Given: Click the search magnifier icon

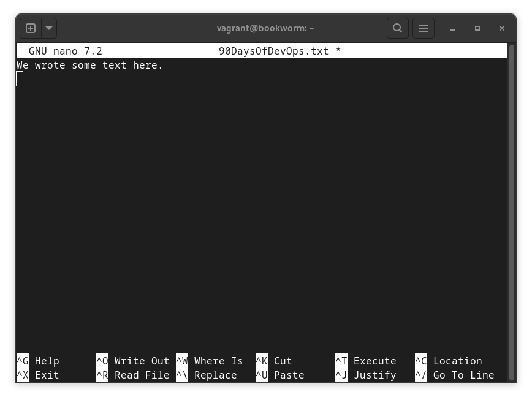Looking at the screenshot, I should click(x=397, y=28).
